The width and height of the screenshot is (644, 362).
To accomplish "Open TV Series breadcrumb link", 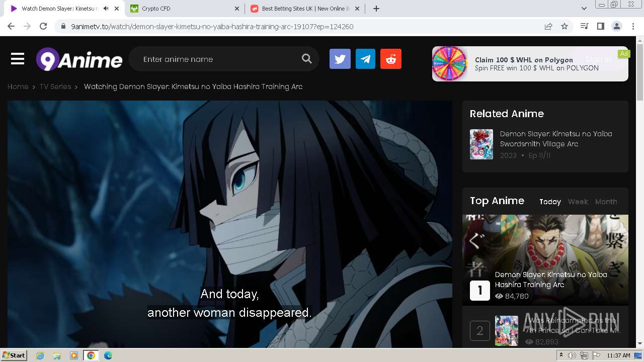I will tap(55, 86).
